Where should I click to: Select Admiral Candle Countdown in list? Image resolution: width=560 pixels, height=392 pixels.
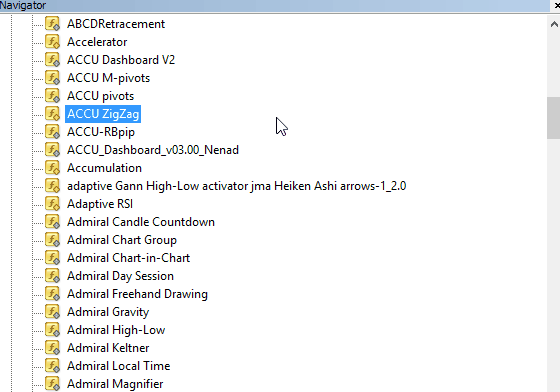click(x=141, y=222)
